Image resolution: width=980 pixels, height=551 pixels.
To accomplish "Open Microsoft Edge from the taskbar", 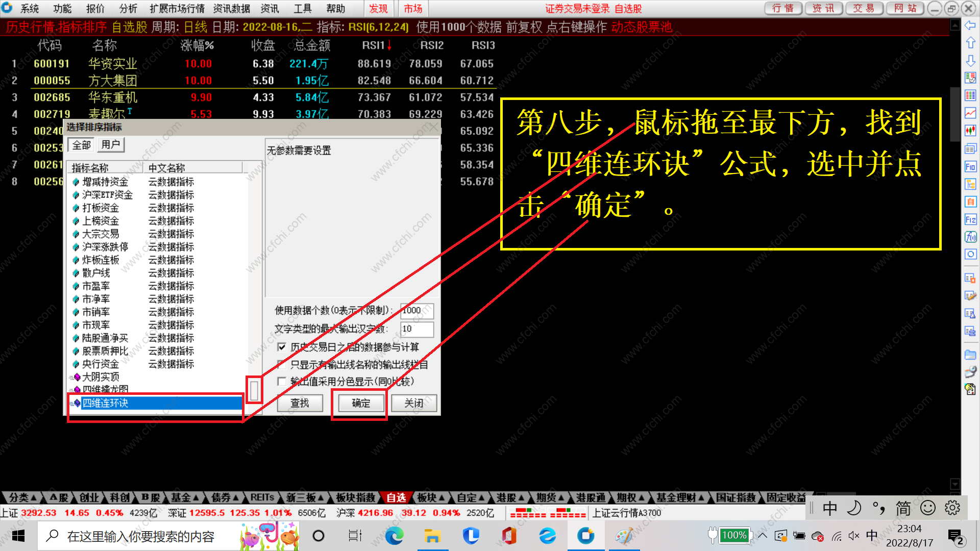I will pyautogui.click(x=394, y=536).
